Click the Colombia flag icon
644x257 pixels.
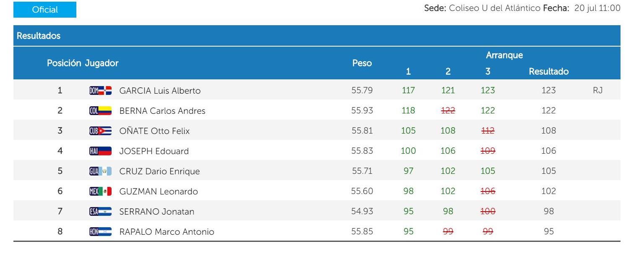(101, 111)
